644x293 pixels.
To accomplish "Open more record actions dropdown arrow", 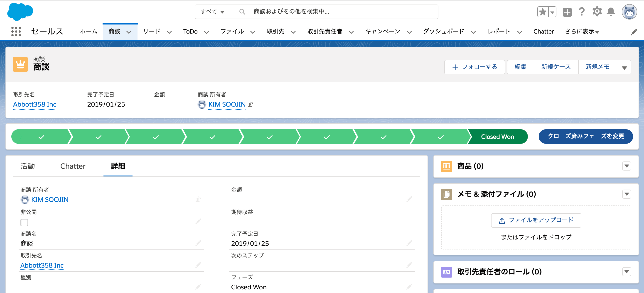I will click(624, 67).
